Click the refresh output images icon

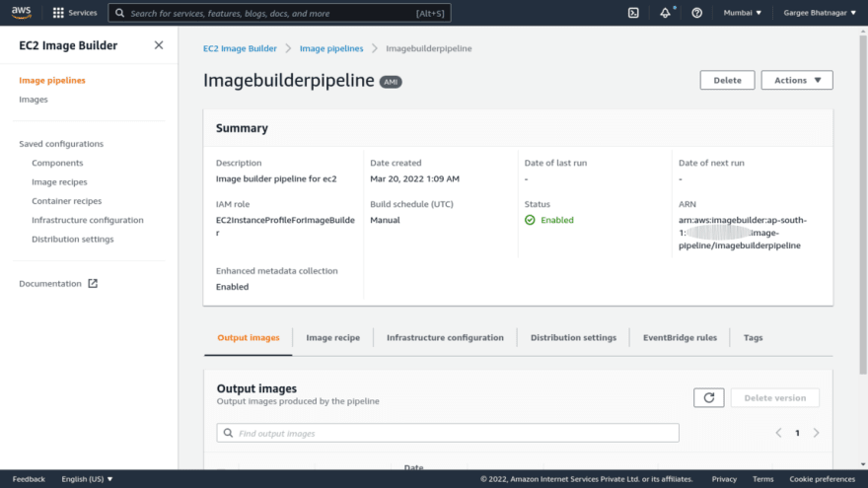click(x=708, y=398)
